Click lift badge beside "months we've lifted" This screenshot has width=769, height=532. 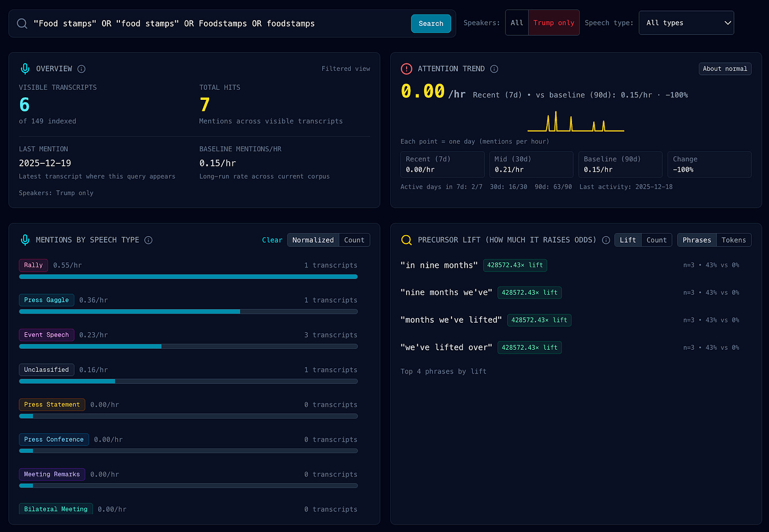[539, 320]
